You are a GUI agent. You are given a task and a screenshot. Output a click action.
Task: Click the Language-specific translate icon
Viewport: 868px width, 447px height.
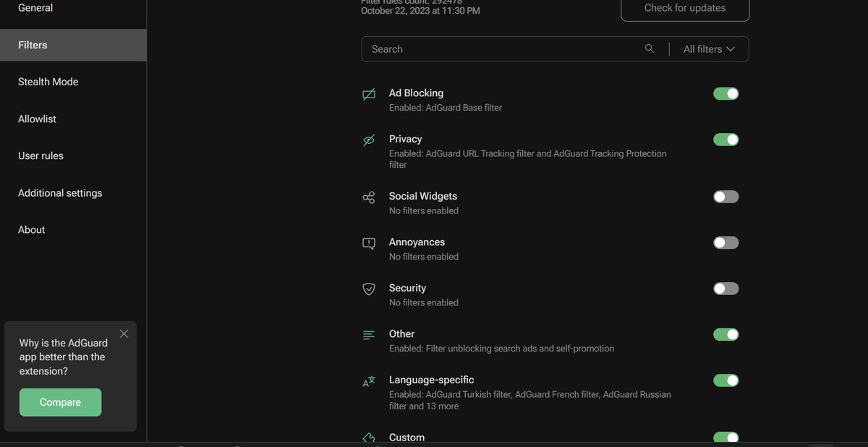click(x=369, y=381)
